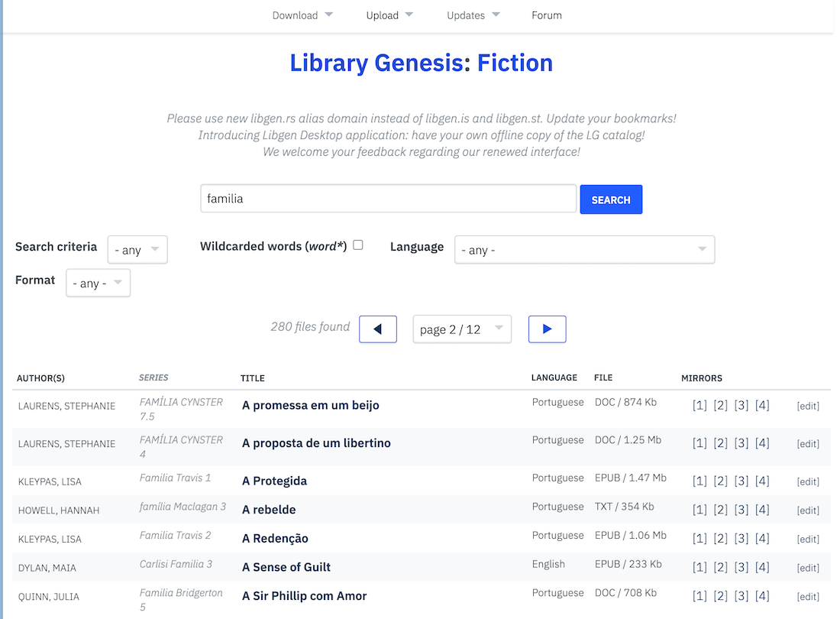The image size is (840, 619).
Task: Enable the Wildcarded words checkbox
Action: [357, 245]
